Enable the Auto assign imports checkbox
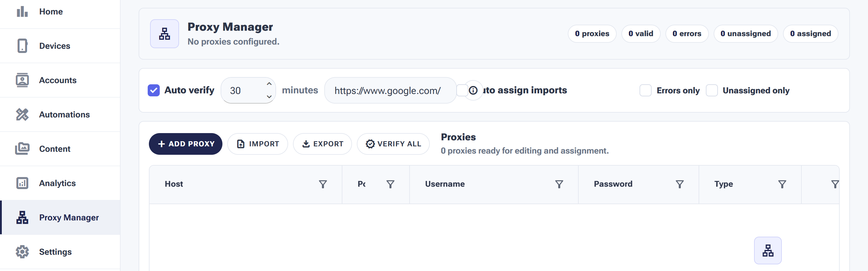The height and width of the screenshot is (271, 868). coord(462,90)
